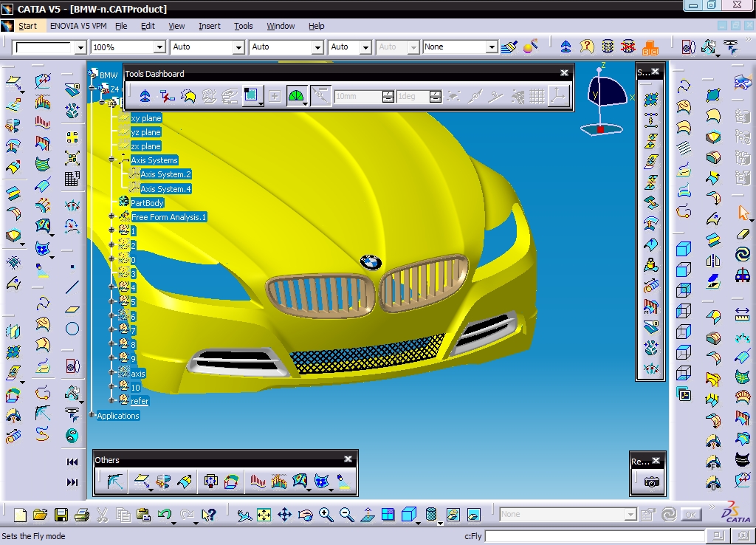Image resolution: width=756 pixels, height=545 pixels.
Task: Expand the refer tree node
Action: point(112,400)
